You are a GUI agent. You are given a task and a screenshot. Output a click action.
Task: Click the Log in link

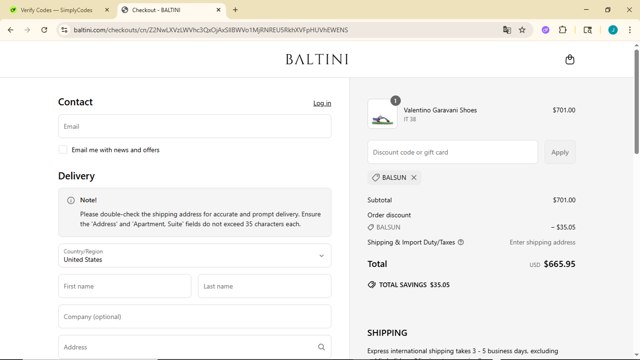[322, 103]
